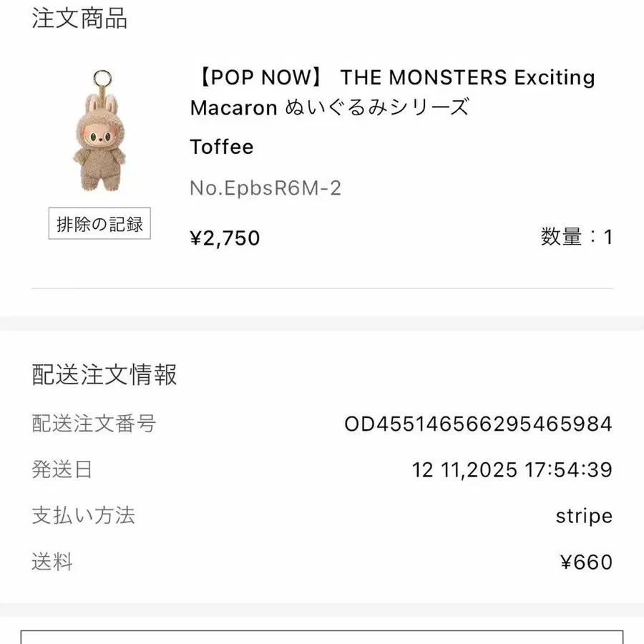
Task: Tap the stripe payment method value
Action: pyautogui.click(x=584, y=516)
